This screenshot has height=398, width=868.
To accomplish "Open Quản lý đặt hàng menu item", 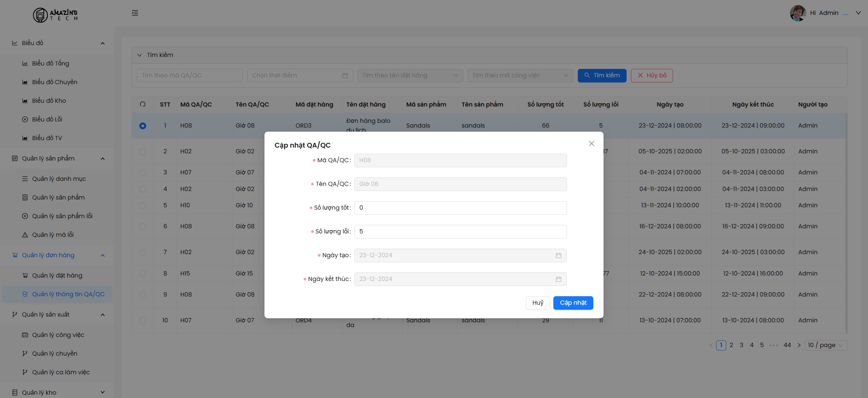I will point(57,276).
